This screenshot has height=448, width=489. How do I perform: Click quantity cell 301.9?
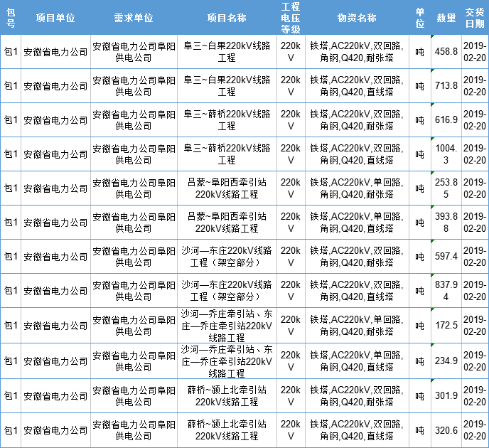click(x=446, y=396)
